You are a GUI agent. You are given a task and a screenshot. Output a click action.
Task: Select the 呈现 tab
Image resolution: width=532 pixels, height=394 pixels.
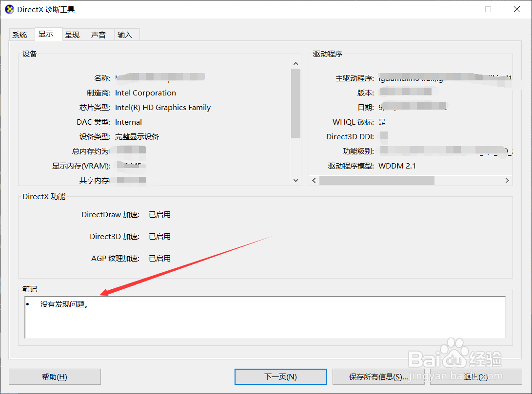click(74, 35)
